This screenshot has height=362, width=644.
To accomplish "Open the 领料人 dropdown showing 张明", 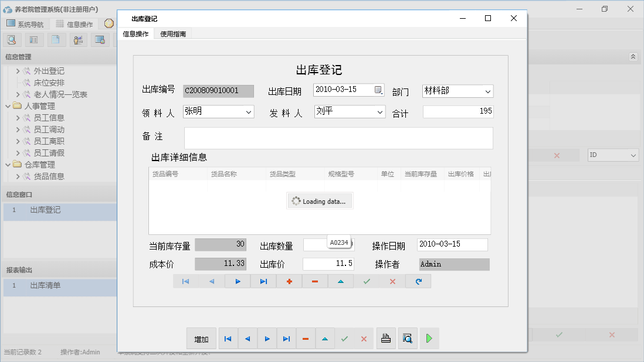I will click(x=248, y=111).
